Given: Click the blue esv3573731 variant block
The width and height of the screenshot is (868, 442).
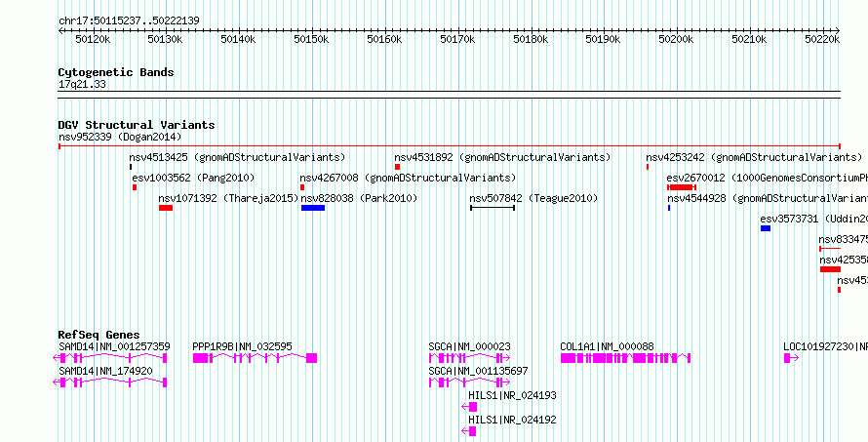Looking at the screenshot, I should point(766,228).
